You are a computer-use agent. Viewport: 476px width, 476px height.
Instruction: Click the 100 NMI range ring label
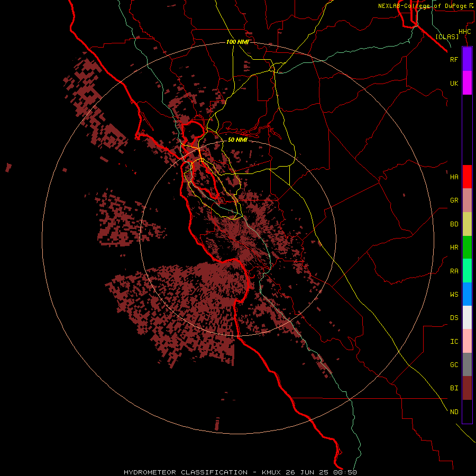[x=237, y=42]
